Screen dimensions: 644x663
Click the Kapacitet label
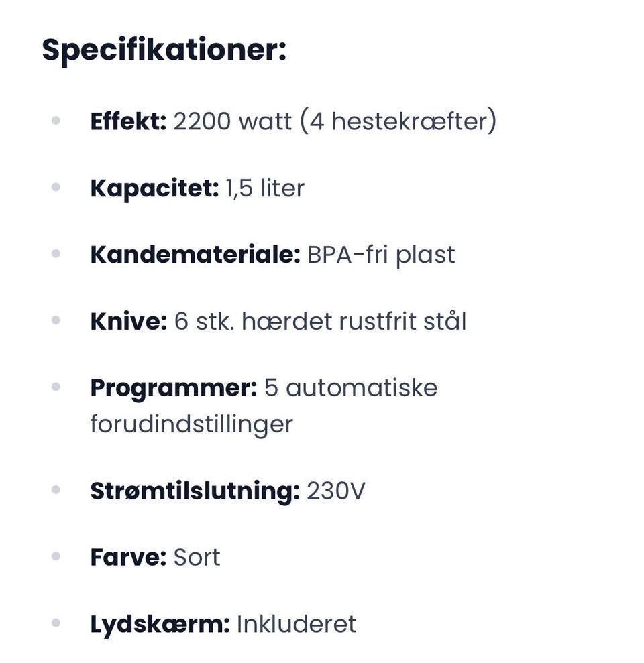tap(154, 188)
